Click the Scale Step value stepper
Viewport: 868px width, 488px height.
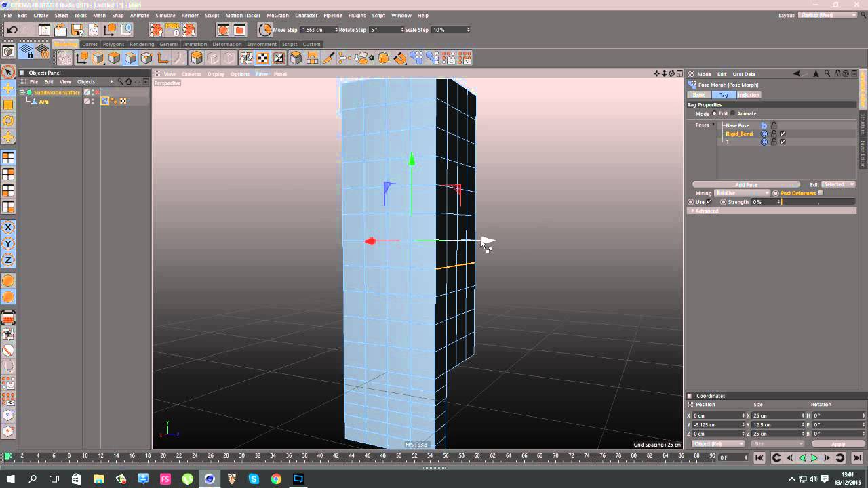click(x=469, y=30)
